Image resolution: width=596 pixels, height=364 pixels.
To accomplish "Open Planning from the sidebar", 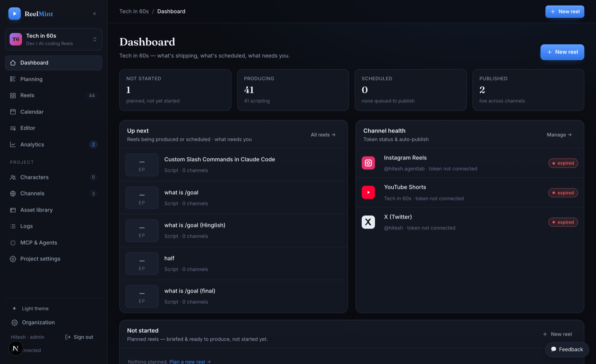I will (x=54, y=79).
